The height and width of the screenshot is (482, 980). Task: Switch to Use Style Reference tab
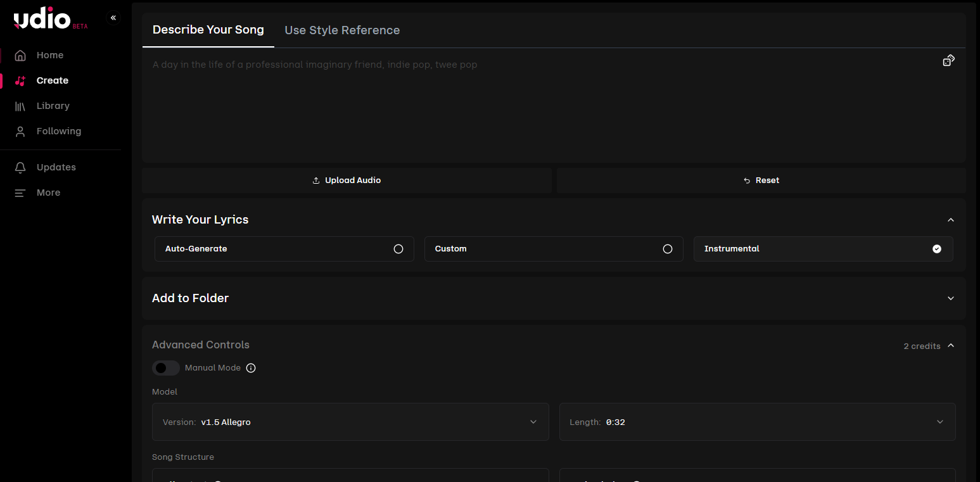pos(342,30)
